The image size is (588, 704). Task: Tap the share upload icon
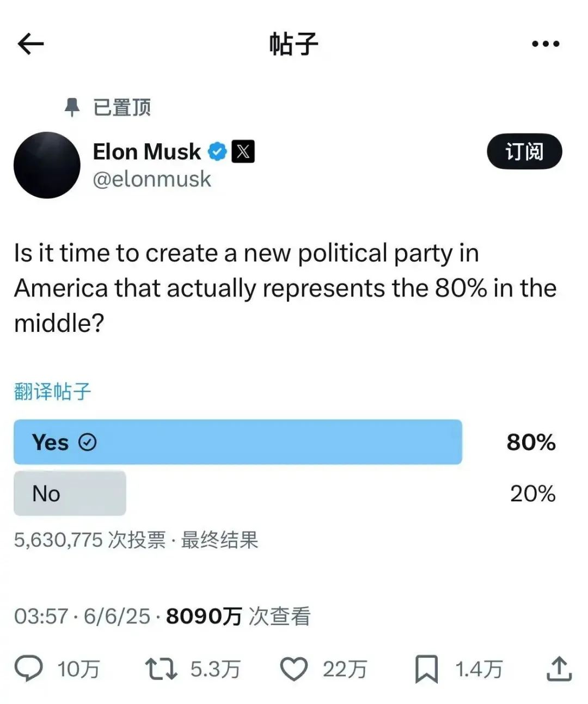click(559, 669)
